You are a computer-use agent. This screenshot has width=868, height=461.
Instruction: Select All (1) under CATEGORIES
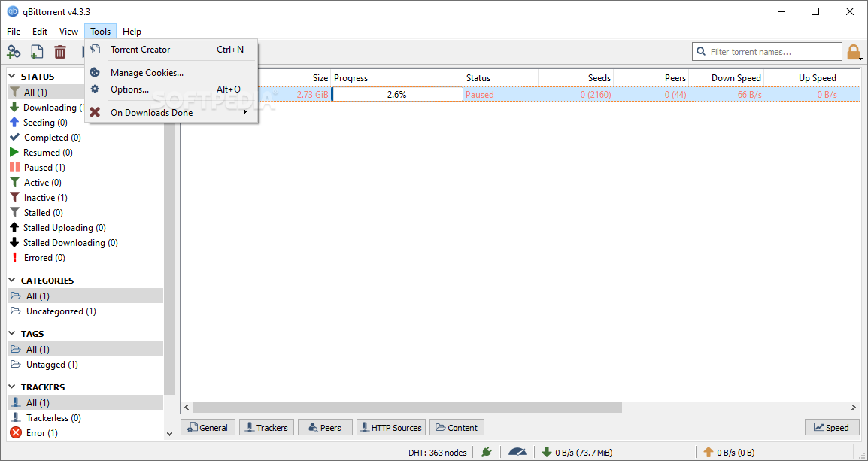85,296
